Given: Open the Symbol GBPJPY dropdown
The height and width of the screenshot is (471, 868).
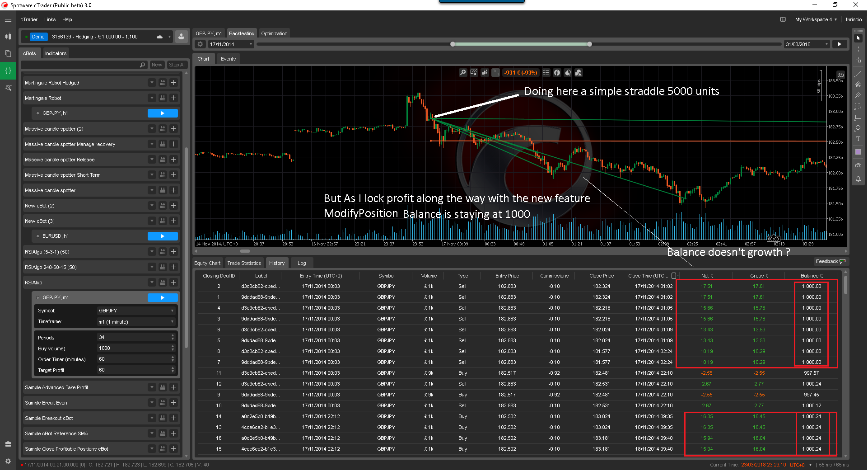Looking at the screenshot, I should [137, 311].
